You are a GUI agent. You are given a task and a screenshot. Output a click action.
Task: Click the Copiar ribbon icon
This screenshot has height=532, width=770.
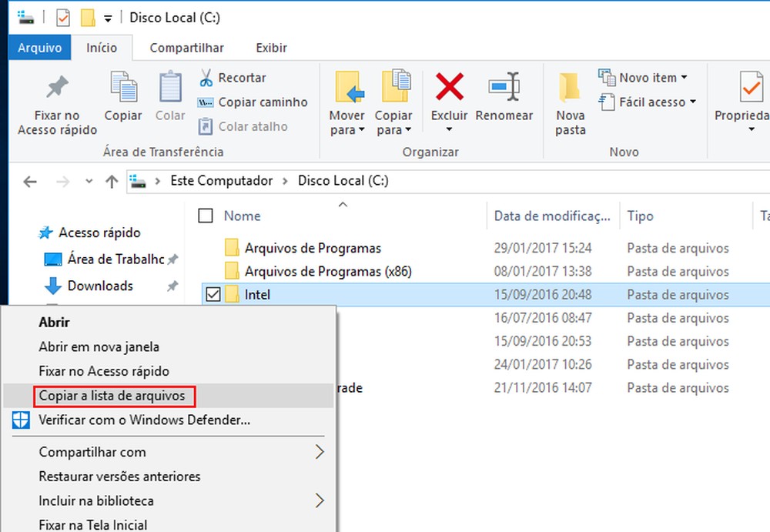coord(123,86)
